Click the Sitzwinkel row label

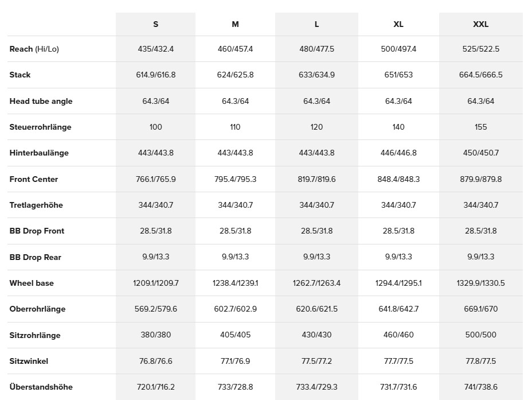pos(29,361)
